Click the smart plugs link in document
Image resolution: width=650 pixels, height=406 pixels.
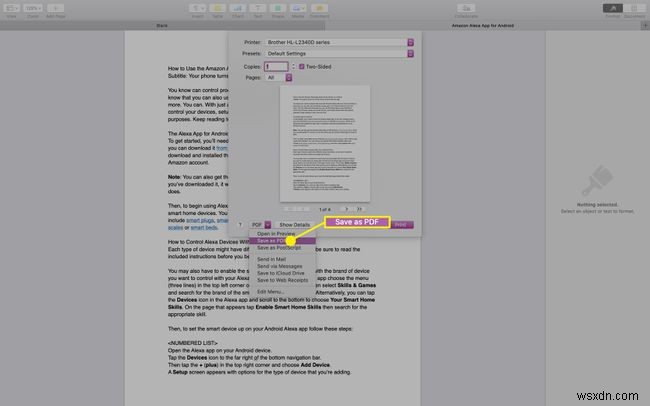(x=200, y=221)
